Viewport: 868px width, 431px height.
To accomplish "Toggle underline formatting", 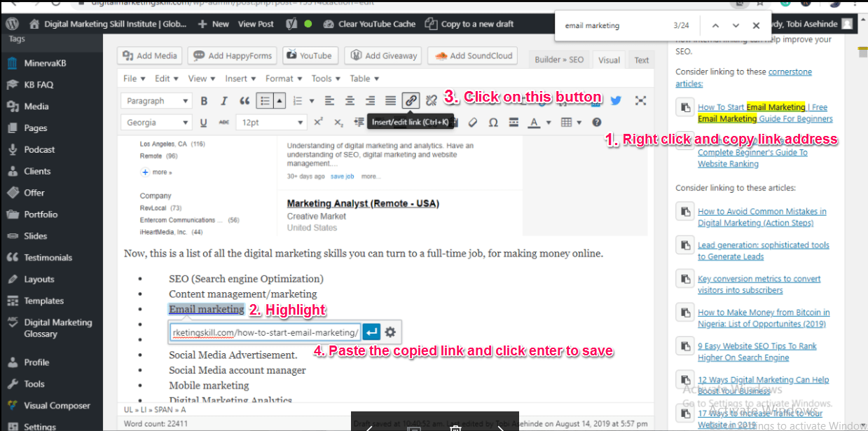I will 204,123.
